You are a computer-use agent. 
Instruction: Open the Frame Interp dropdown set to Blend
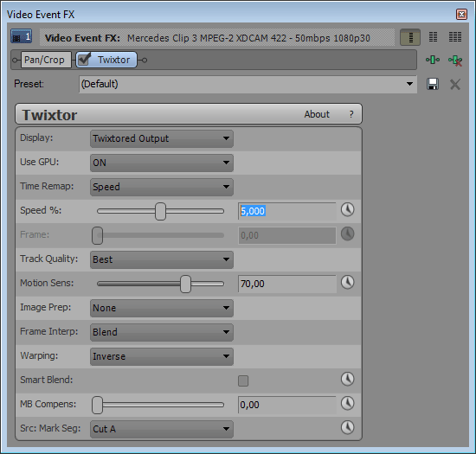click(162, 332)
